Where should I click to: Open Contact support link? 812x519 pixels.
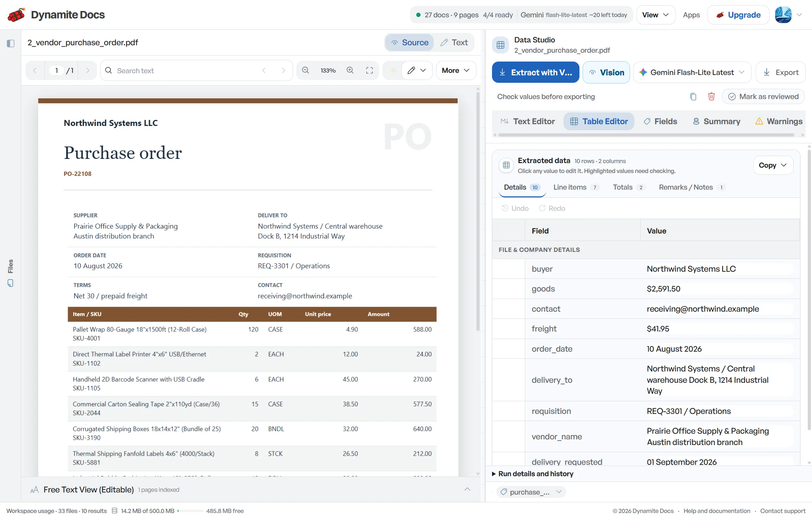pyautogui.click(x=783, y=511)
